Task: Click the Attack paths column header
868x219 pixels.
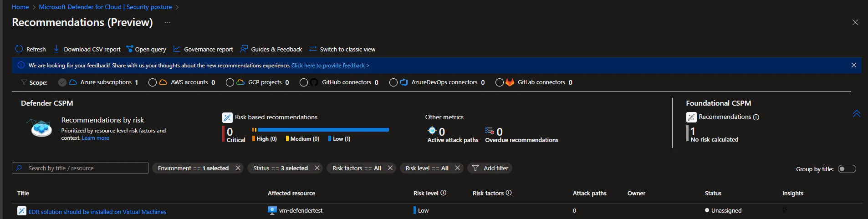Action: click(x=590, y=193)
